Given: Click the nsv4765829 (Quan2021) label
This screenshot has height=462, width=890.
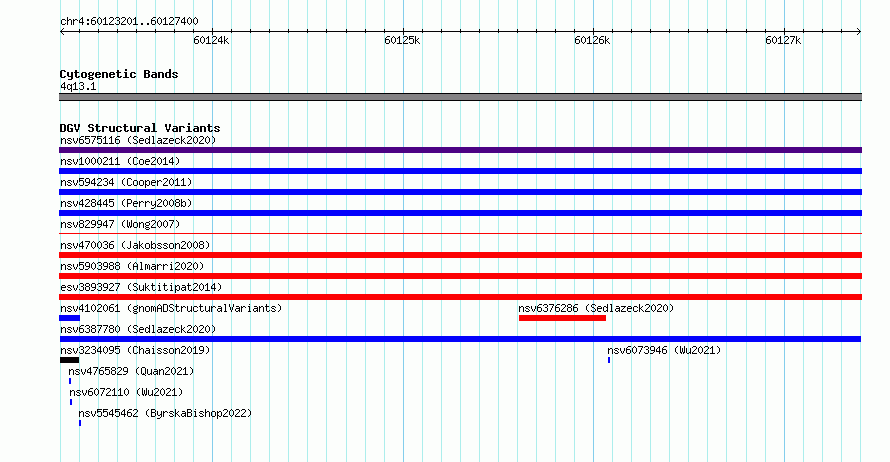Looking at the screenshot, I should 131,371.
